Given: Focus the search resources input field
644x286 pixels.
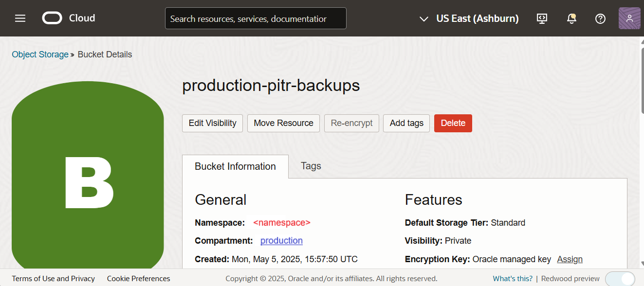Looking at the screenshot, I should pos(256,18).
